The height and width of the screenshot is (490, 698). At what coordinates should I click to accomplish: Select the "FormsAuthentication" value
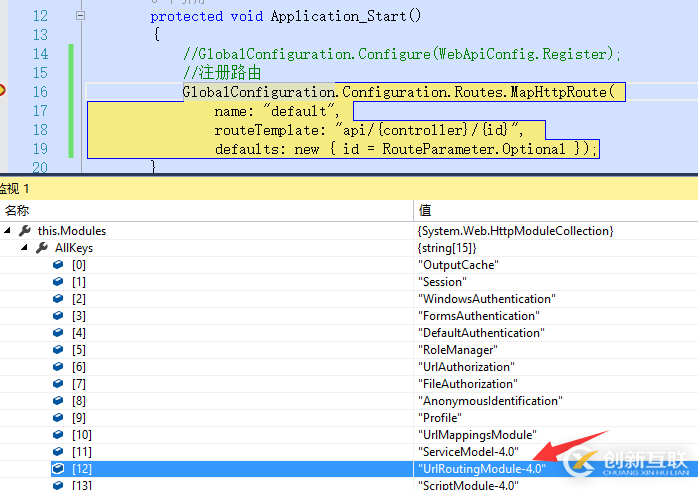[479, 316]
